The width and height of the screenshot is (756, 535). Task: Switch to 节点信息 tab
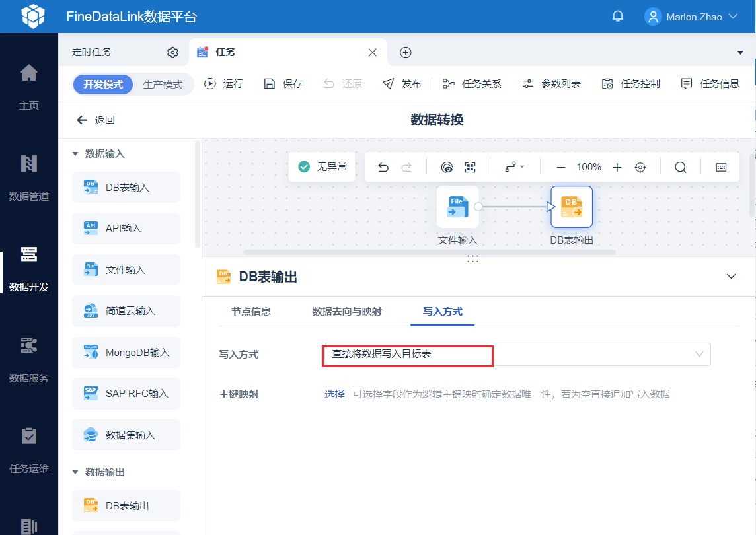pyautogui.click(x=250, y=312)
